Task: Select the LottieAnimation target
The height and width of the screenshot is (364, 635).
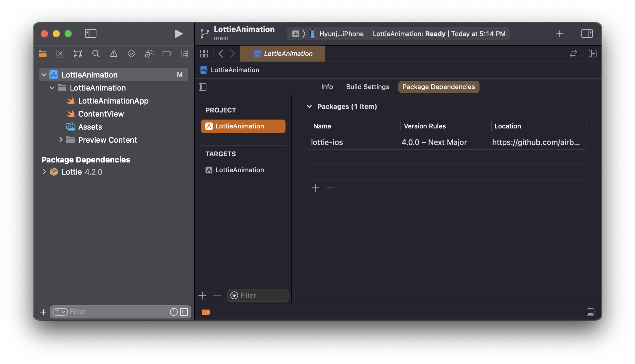Action: pyautogui.click(x=239, y=170)
